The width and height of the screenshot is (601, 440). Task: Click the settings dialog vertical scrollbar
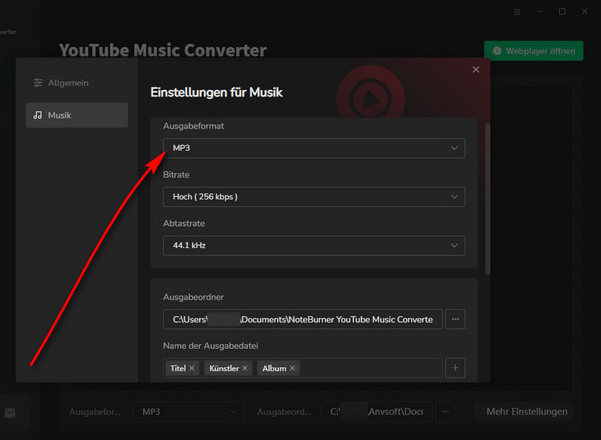point(488,199)
